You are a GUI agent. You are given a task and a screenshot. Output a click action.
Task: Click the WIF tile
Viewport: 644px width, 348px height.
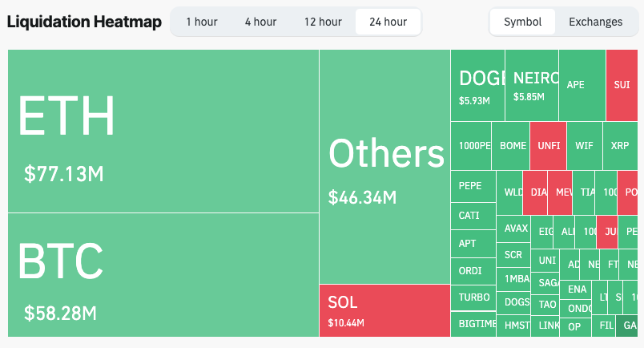[585, 146]
